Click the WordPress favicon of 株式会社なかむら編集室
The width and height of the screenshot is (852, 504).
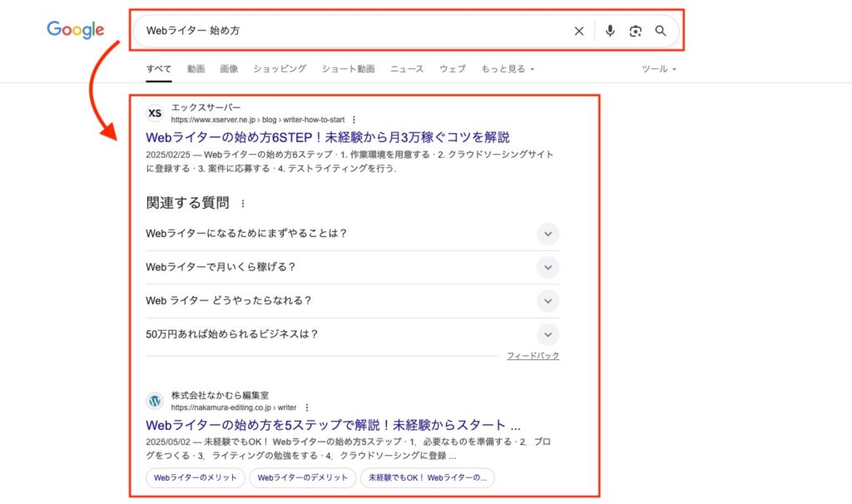click(155, 401)
